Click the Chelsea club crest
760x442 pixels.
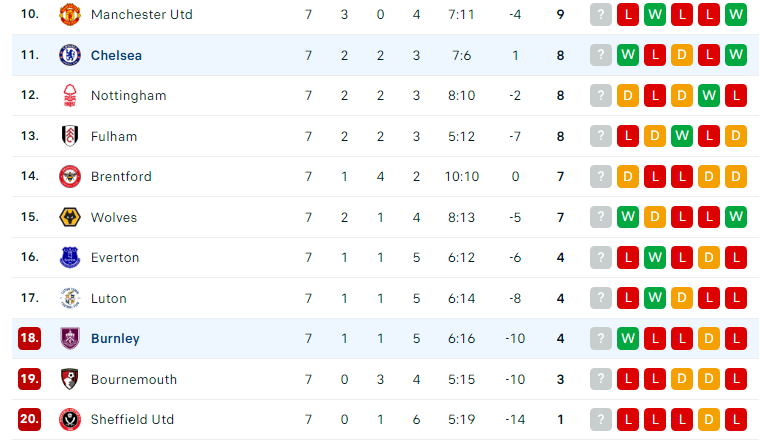(x=70, y=55)
